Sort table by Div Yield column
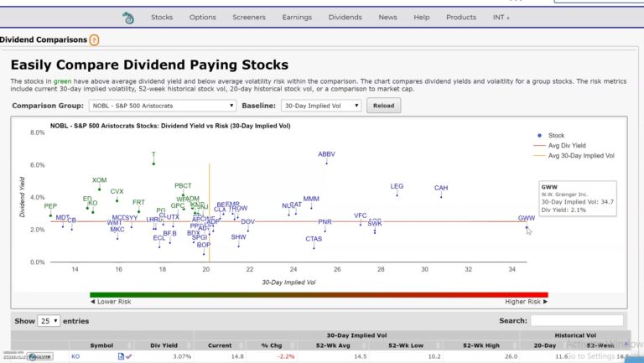Screen dimensions: 644x363 point(164,345)
